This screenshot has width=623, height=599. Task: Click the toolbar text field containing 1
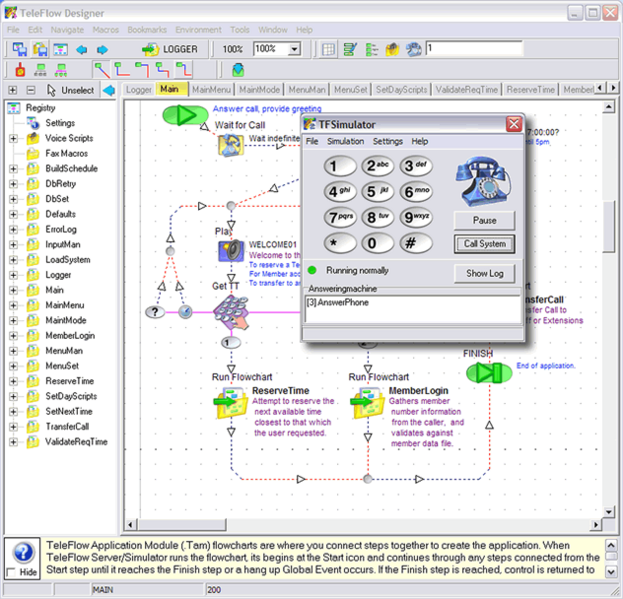point(474,48)
